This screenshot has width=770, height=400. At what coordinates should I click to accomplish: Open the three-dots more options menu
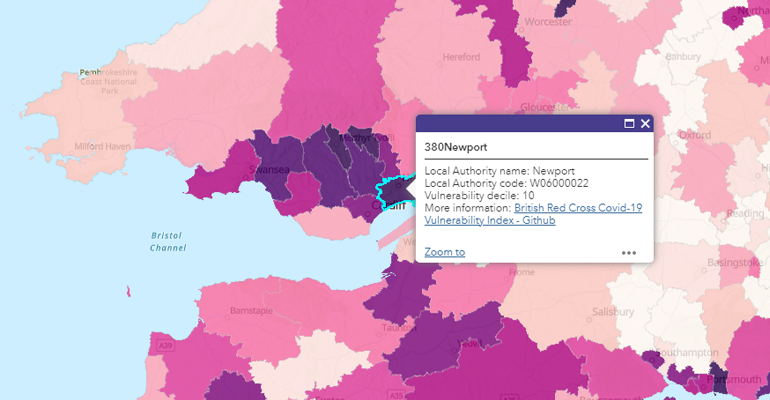(629, 253)
